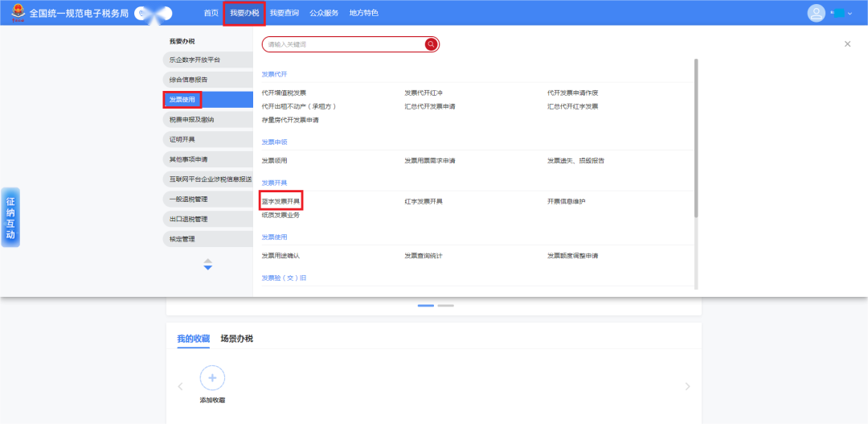Open 我要办税 in top navigation
This screenshot has width=868, height=424.
coord(244,13)
